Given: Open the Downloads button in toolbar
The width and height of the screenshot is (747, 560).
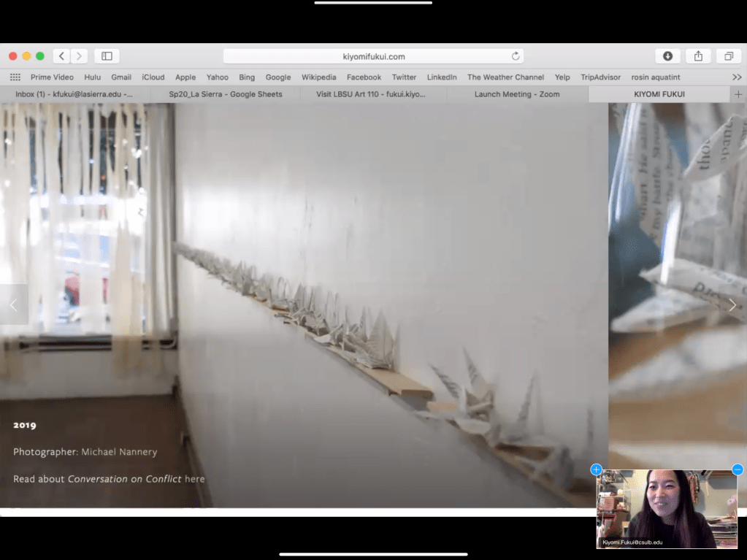Looking at the screenshot, I should click(x=667, y=56).
